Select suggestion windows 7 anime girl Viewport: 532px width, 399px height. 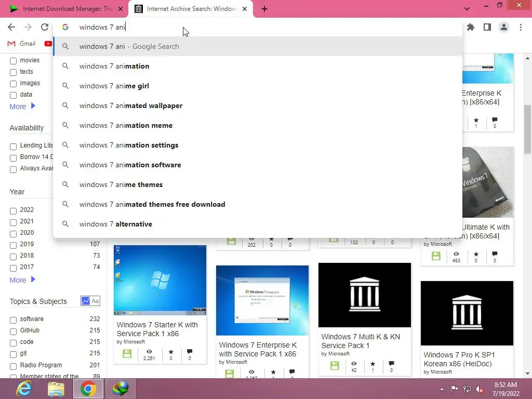tap(258, 86)
